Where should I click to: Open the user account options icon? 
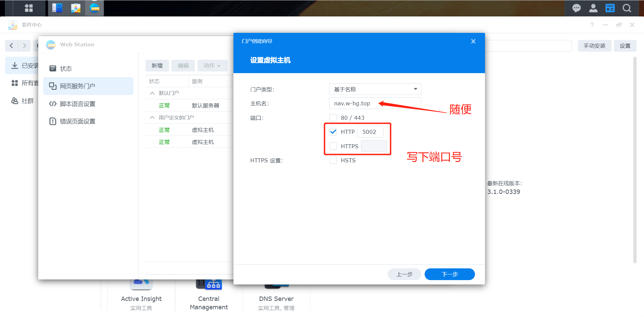(x=593, y=8)
